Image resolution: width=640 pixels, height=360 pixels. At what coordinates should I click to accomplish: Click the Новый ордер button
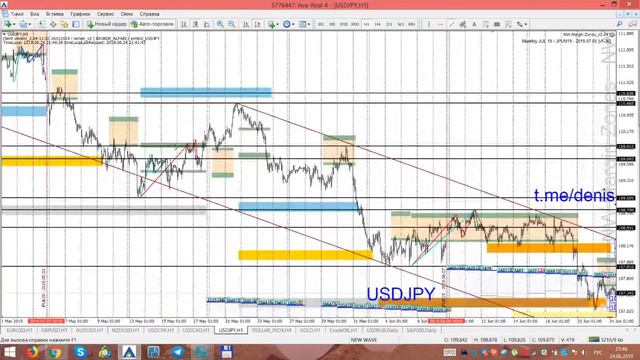(x=107, y=24)
